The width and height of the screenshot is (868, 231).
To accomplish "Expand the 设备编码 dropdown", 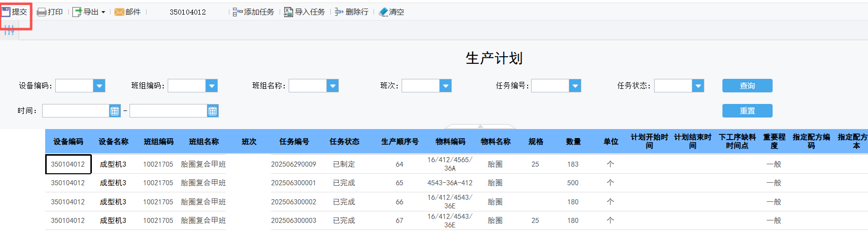I will [99, 86].
